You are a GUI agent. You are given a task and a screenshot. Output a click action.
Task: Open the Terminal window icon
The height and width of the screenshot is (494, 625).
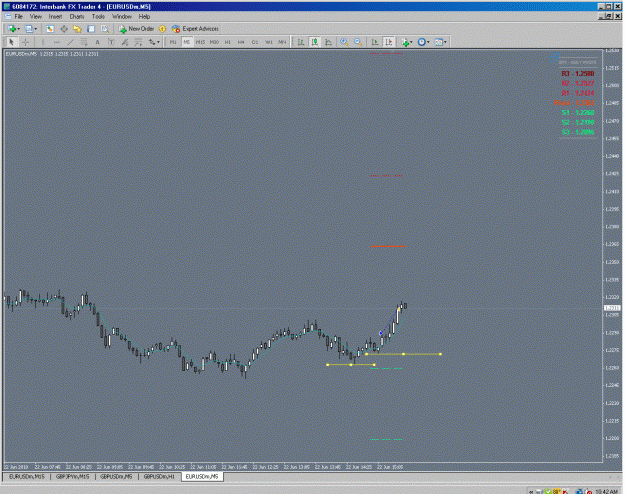pyautogui.click(x=91, y=29)
